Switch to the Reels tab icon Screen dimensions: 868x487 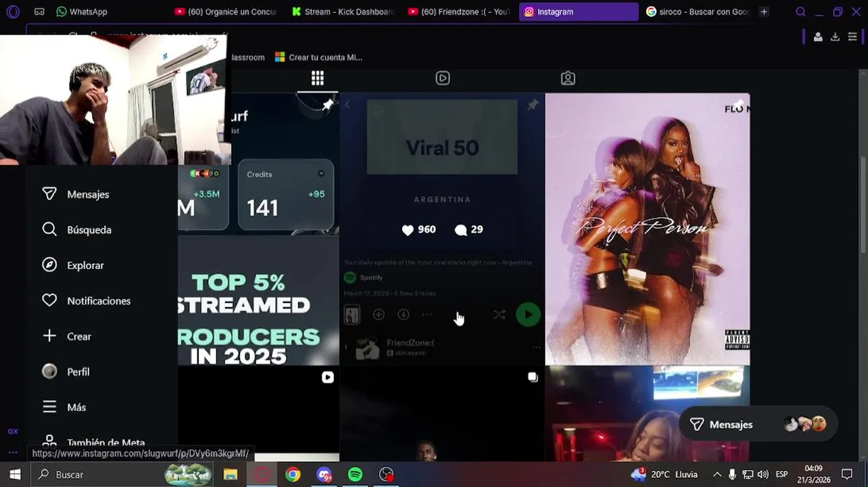pos(443,78)
